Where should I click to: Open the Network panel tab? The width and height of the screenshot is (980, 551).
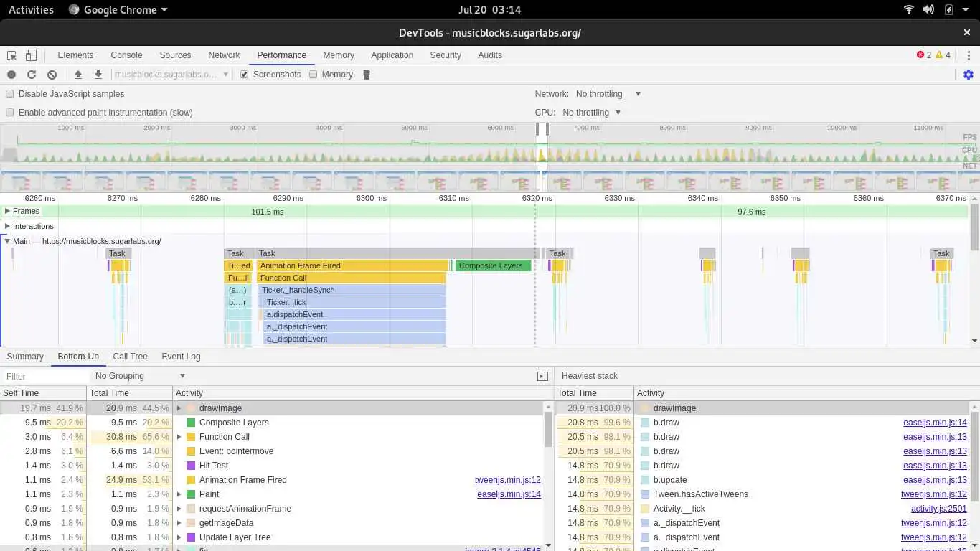pyautogui.click(x=224, y=55)
